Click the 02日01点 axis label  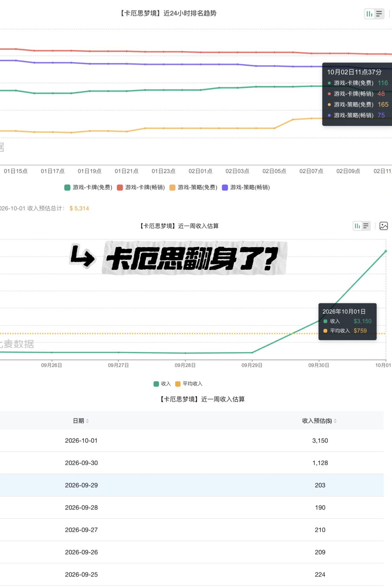[201, 171]
